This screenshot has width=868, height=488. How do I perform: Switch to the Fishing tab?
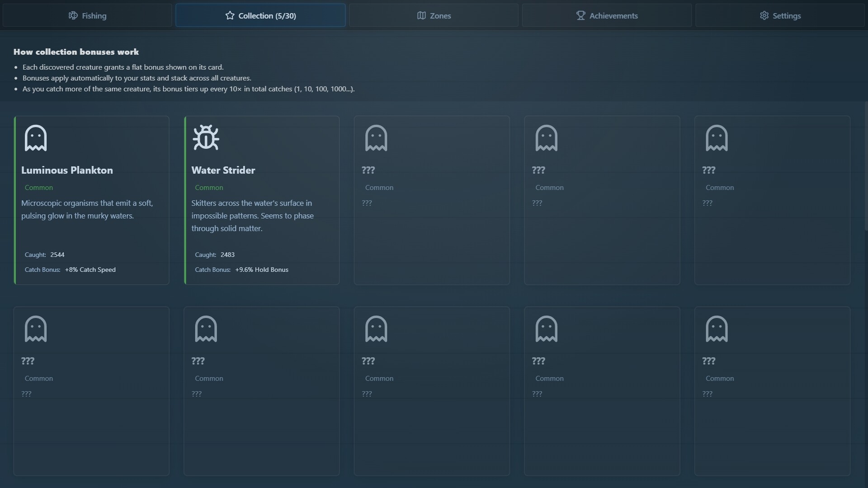[x=87, y=15]
